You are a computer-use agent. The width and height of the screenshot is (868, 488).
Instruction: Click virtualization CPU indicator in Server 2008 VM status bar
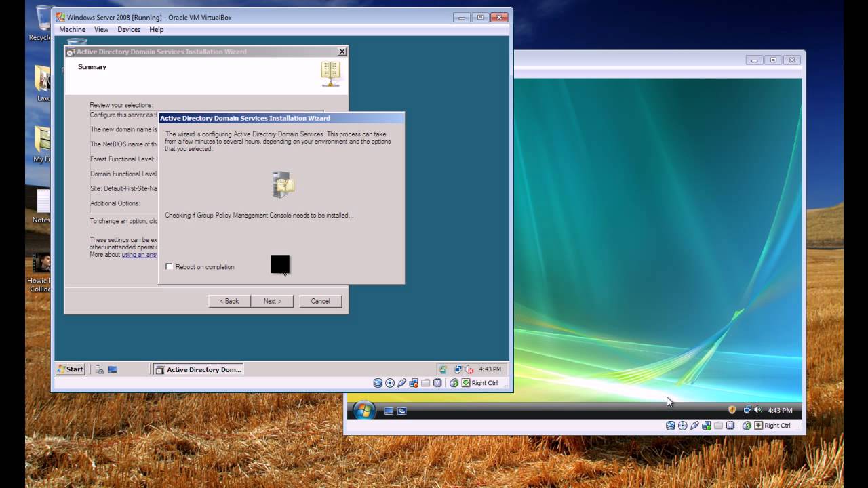(x=437, y=383)
